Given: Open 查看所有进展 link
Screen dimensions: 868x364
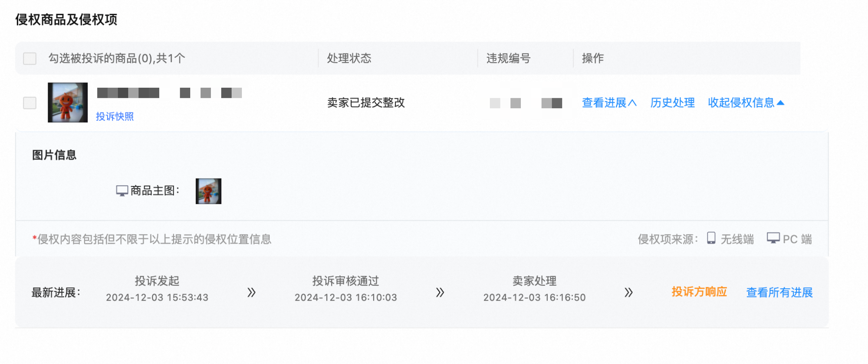Looking at the screenshot, I should 779,292.
